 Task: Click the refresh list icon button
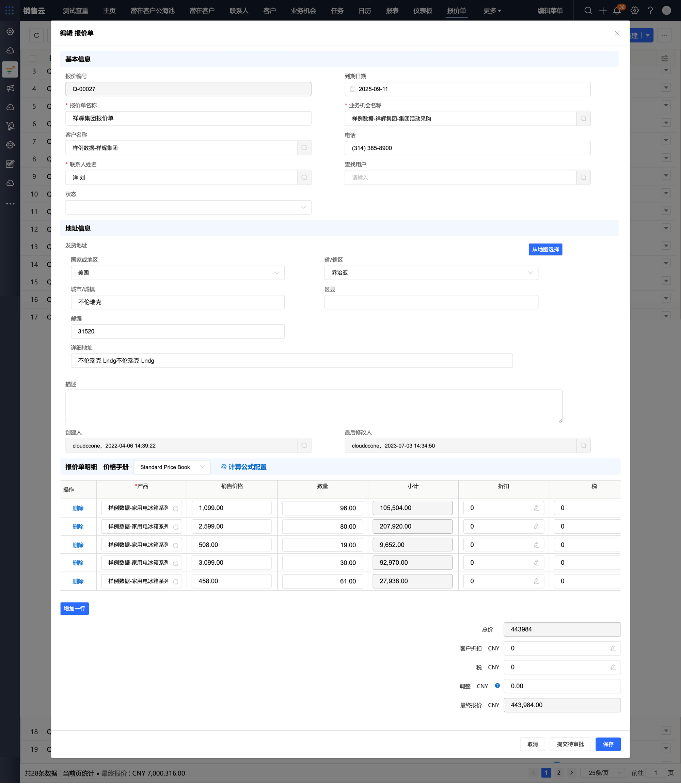coord(36,35)
